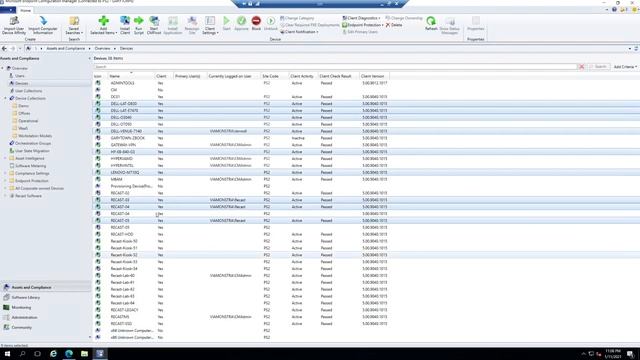This screenshot has height=360, width=640.
Task: Select Users in navigation tree
Action: pyautogui.click(x=20, y=76)
